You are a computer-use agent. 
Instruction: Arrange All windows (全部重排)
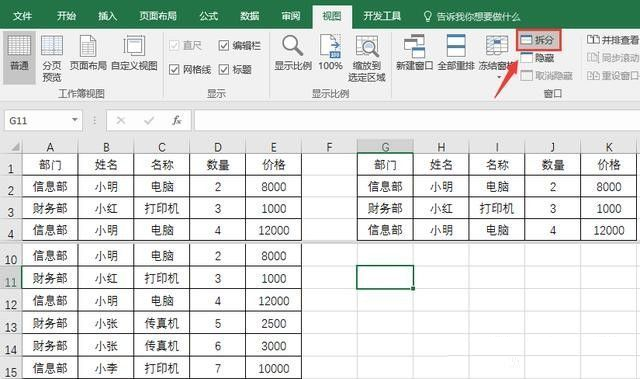click(456, 53)
